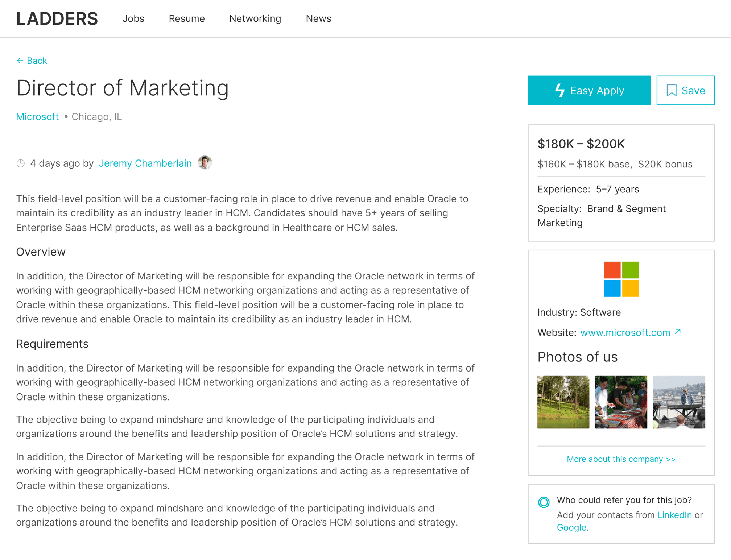Click the Experience: 5–7 years text
This screenshot has width=731, height=560.
(x=588, y=189)
